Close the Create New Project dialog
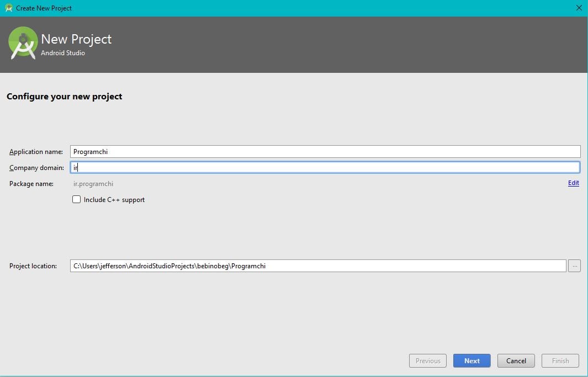Image resolution: width=588 pixels, height=377 pixels. point(579,8)
